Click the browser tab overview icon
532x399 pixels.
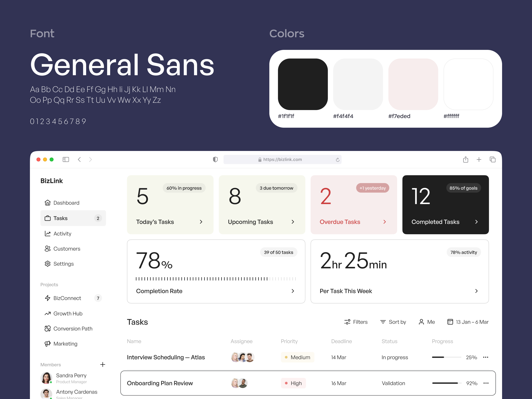[492, 159]
